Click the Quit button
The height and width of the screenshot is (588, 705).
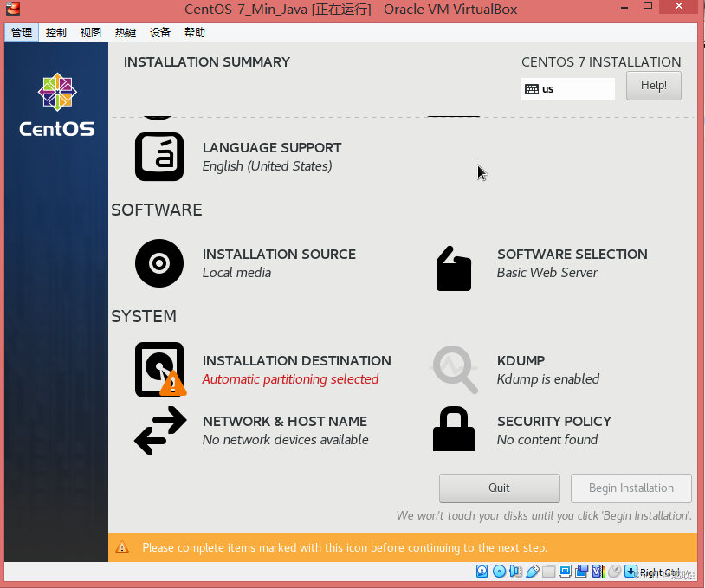coord(500,488)
